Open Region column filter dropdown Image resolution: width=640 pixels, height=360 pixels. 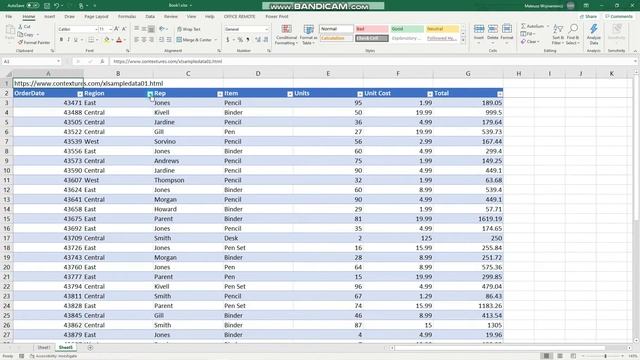coord(150,94)
